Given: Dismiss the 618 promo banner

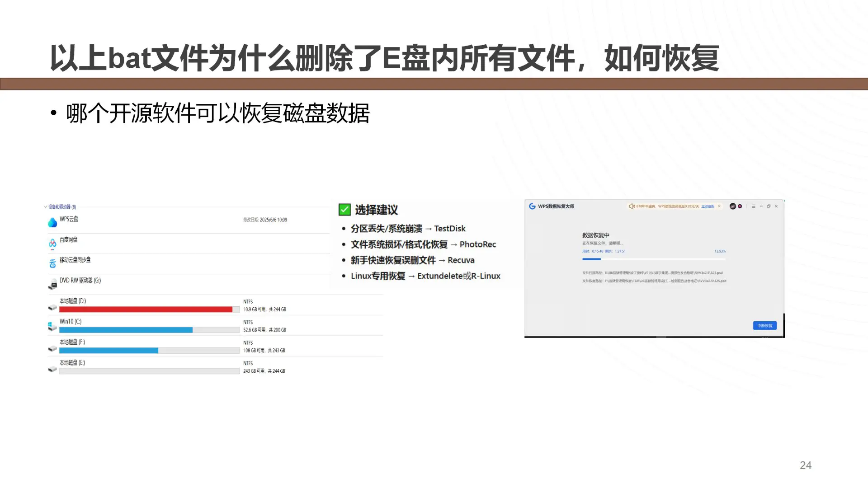Looking at the screenshot, I should [719, 206].
